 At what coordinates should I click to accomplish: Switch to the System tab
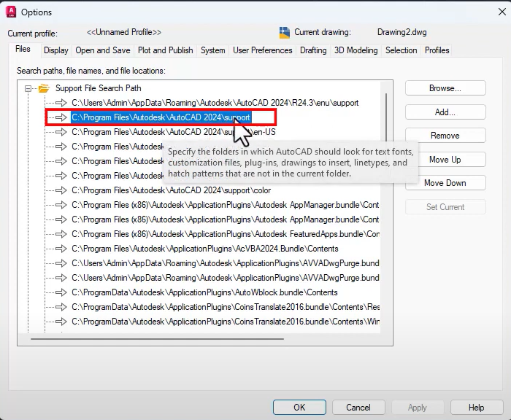tap(213, 50)
